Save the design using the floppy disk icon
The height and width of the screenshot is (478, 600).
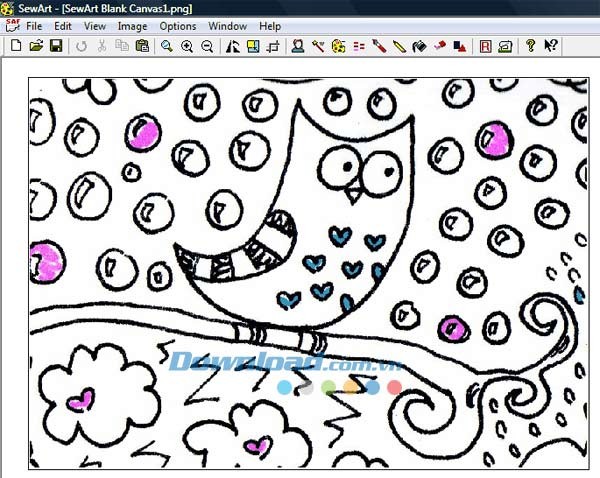(56, 46)
